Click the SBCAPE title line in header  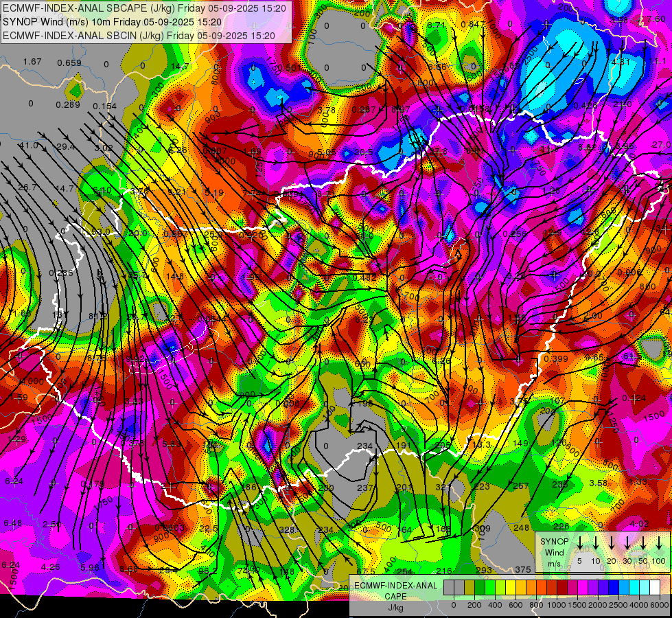pyautogui.click(x=144, y=8)
